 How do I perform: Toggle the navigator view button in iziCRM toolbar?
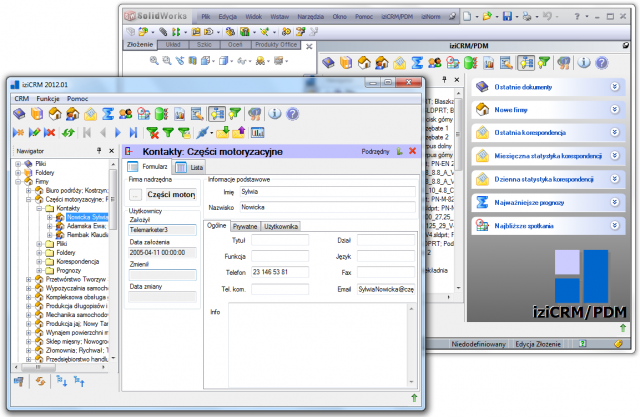(217, 113)
